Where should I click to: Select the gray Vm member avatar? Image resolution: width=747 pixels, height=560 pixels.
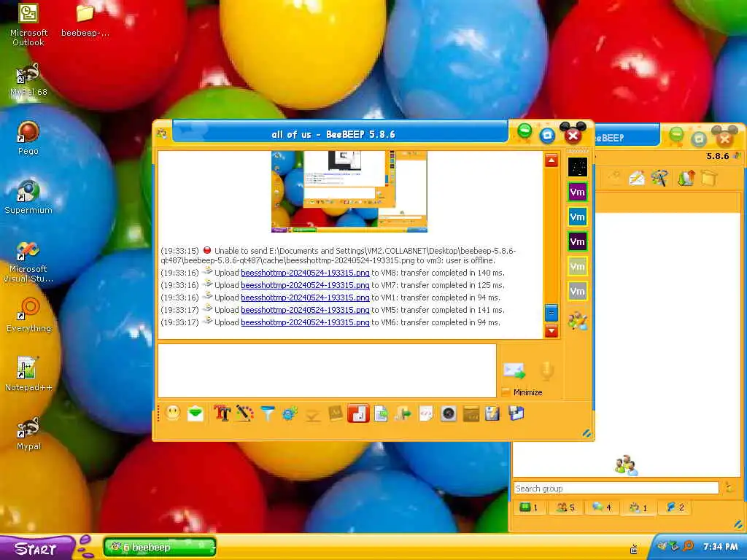[578, 291]
